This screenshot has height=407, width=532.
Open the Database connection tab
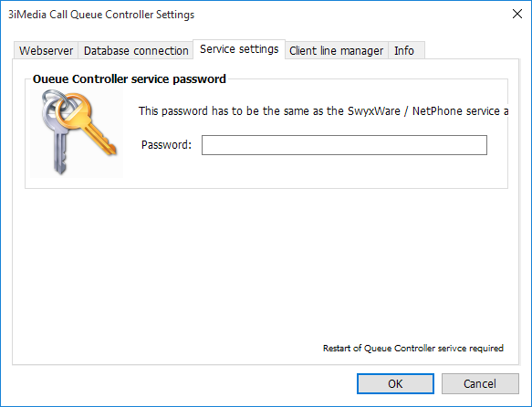(136, 50)
